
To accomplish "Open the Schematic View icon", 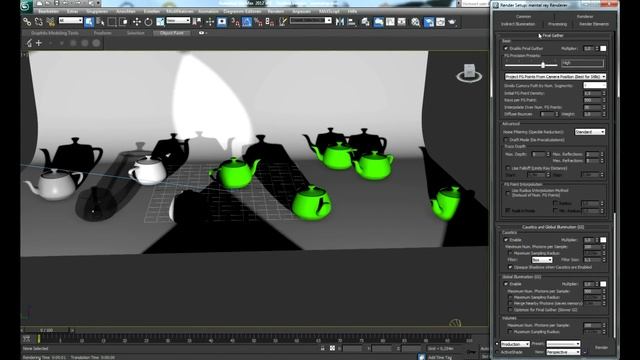I will pyautogui.click(x=402, y=22).
